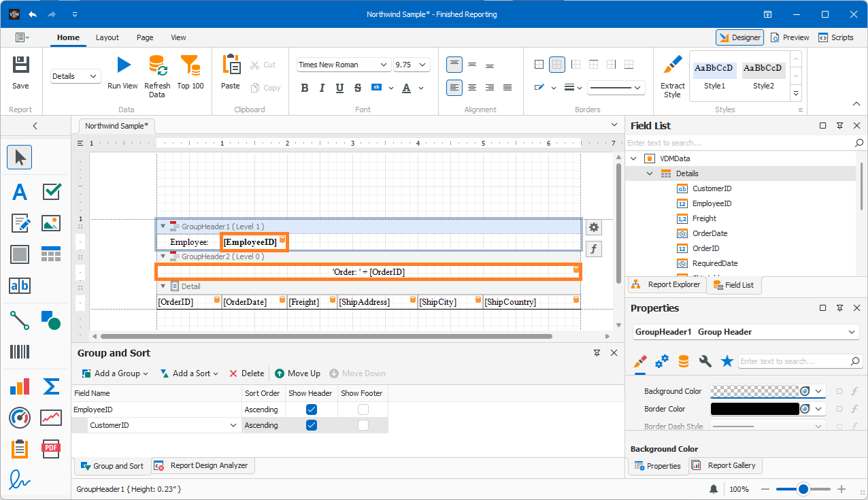Select the Chart tool in the toolbox
This screenshot has width=868, height=500.
(19, 386)
